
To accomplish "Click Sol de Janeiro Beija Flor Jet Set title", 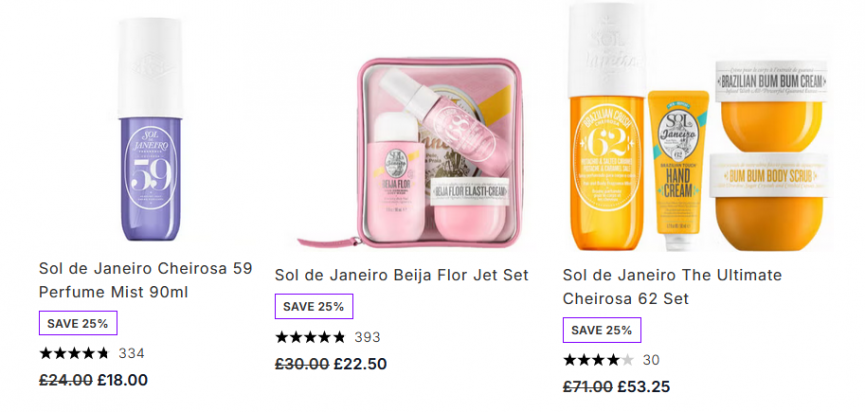I will [401, 275].
